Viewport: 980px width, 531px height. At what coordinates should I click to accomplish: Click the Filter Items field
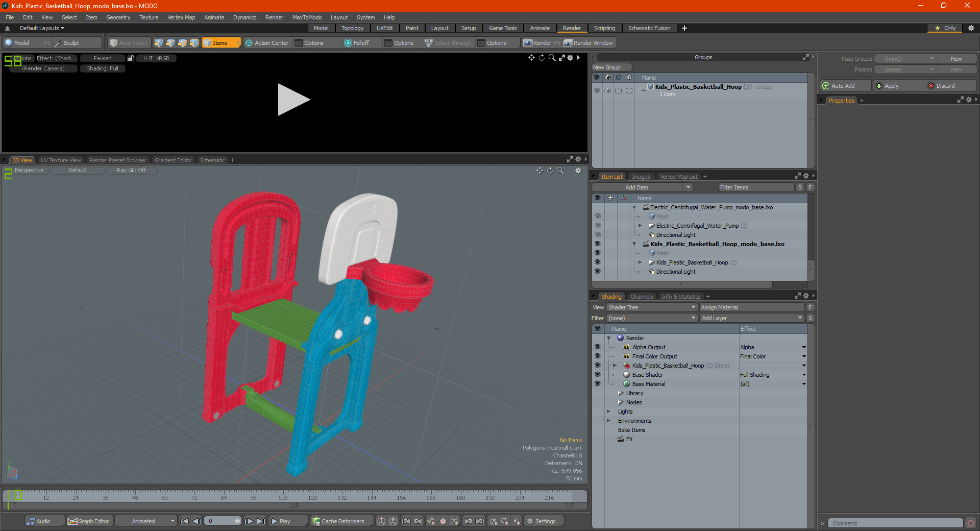coord(756,187)
